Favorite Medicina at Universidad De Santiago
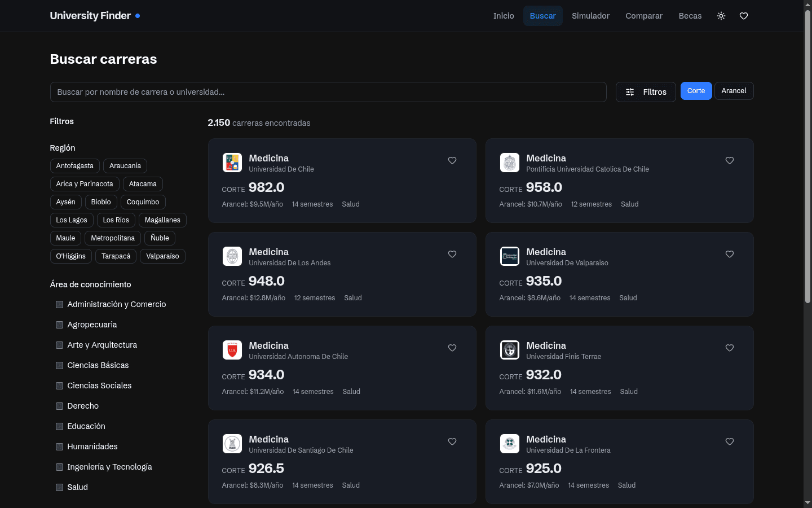This screenshot has height=508, width=812. pos(452,441)
